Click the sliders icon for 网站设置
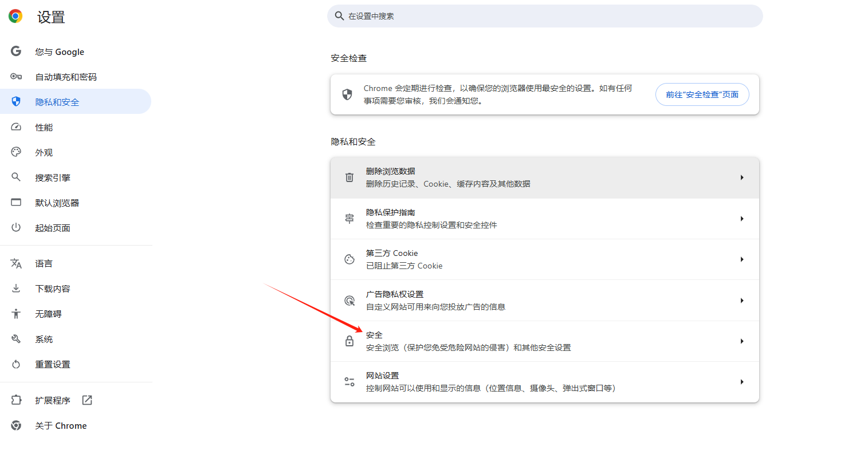This screenshot has width=868, height=470. pos(349,382)
